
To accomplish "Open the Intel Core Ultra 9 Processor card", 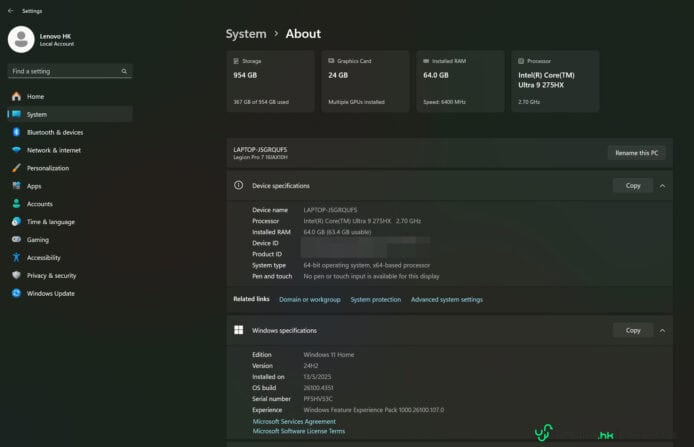I will pos(555,81).
